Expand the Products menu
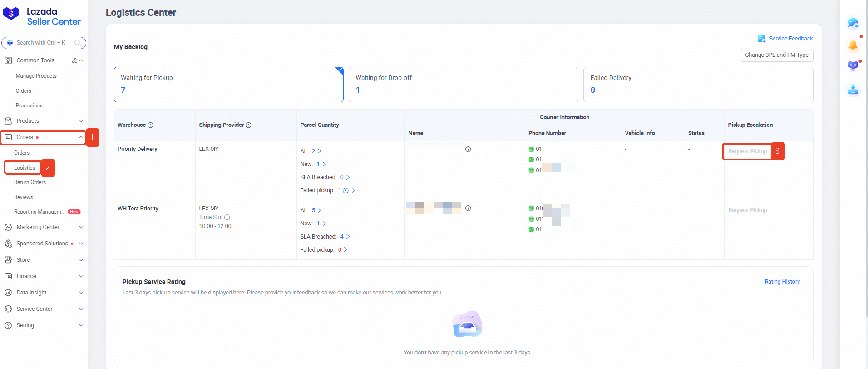This screenshot has height=369, width=868. click(44, 121)
